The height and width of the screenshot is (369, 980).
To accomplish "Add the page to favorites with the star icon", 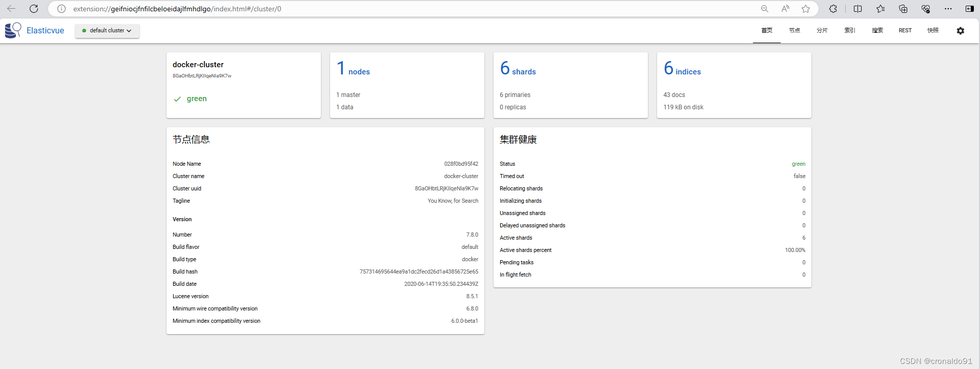I will [x=806, y=9].
